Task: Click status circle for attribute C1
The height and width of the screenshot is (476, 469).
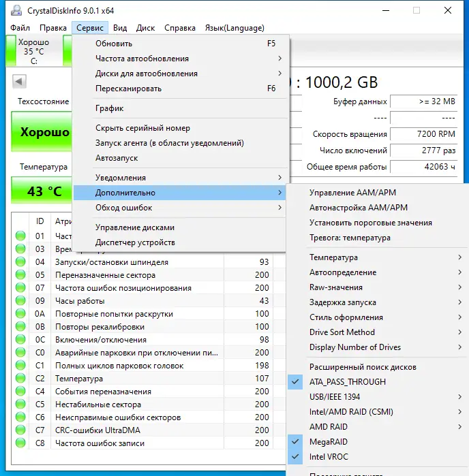Action: tap(20, 366)
